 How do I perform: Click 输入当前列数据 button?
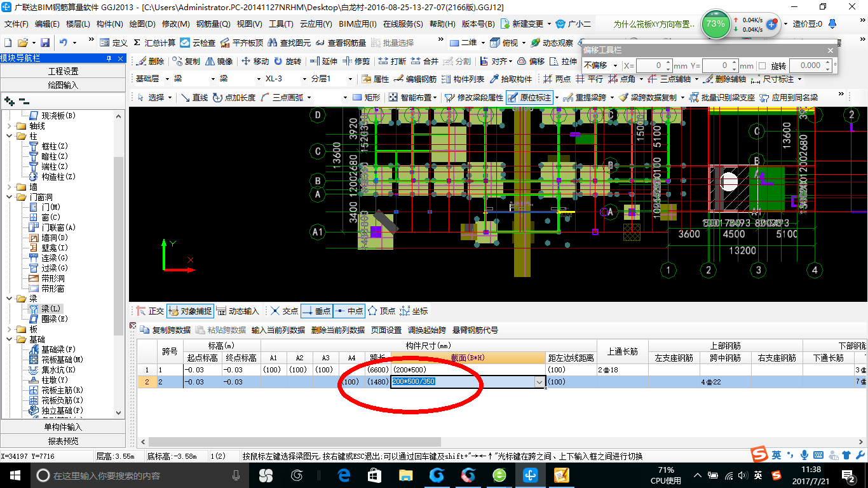coord(278,330)
